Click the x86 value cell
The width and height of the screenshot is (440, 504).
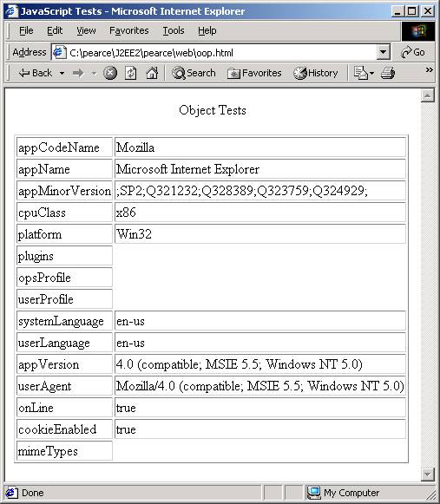click(260, 213)
